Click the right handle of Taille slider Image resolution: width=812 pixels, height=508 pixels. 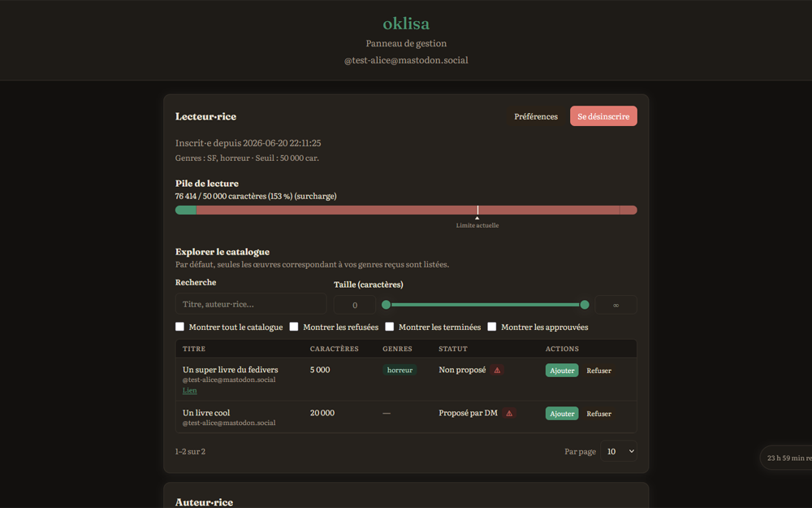[585, 305]
